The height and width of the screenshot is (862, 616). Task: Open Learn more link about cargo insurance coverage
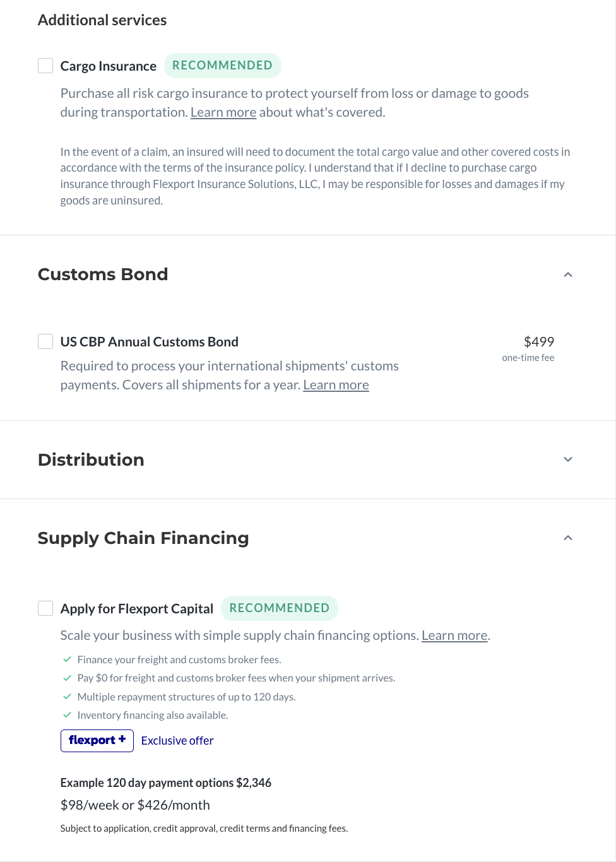[x=223, y=112]
